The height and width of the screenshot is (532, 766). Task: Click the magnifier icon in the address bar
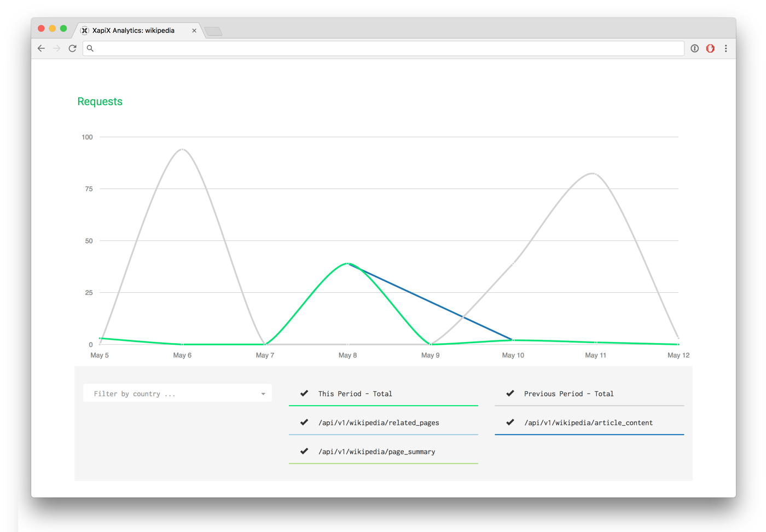point(90,49)
